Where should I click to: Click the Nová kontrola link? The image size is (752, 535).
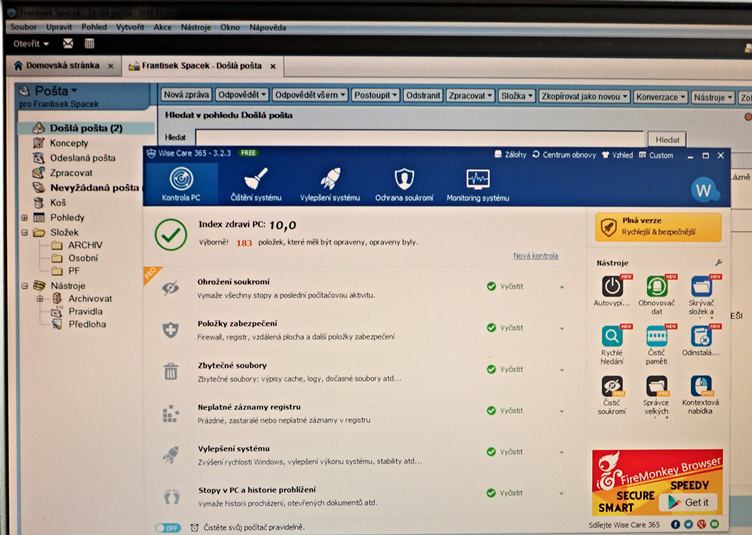[x=536, y=256]
